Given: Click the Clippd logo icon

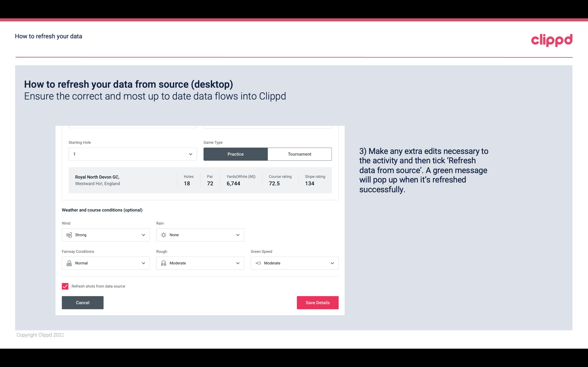Looking at the screenshot, I should (552, 40).
